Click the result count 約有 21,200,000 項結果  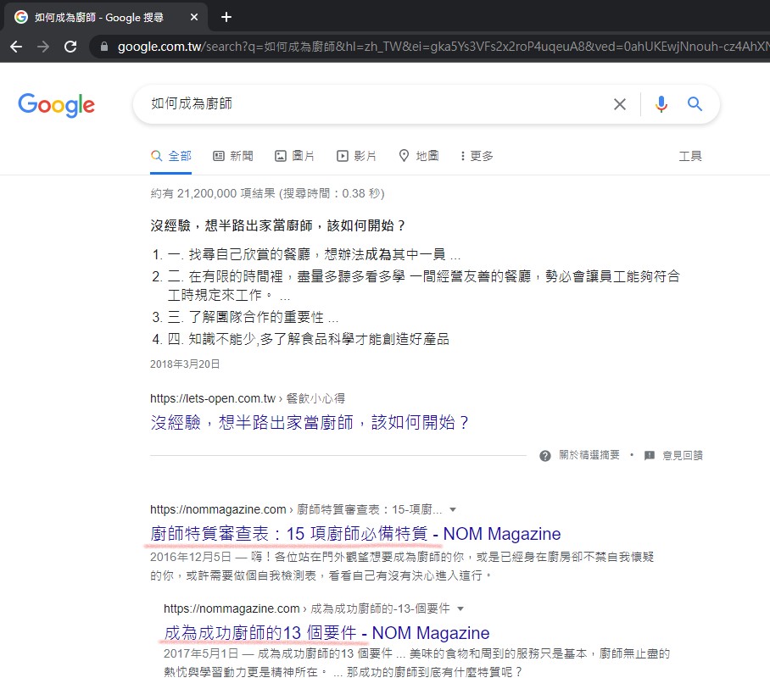coord(267,193)
